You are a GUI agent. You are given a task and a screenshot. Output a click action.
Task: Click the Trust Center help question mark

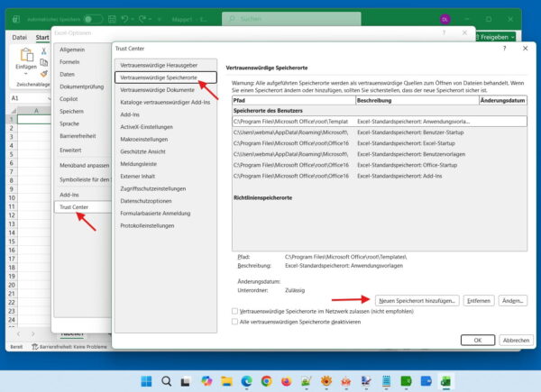point(504,49)
